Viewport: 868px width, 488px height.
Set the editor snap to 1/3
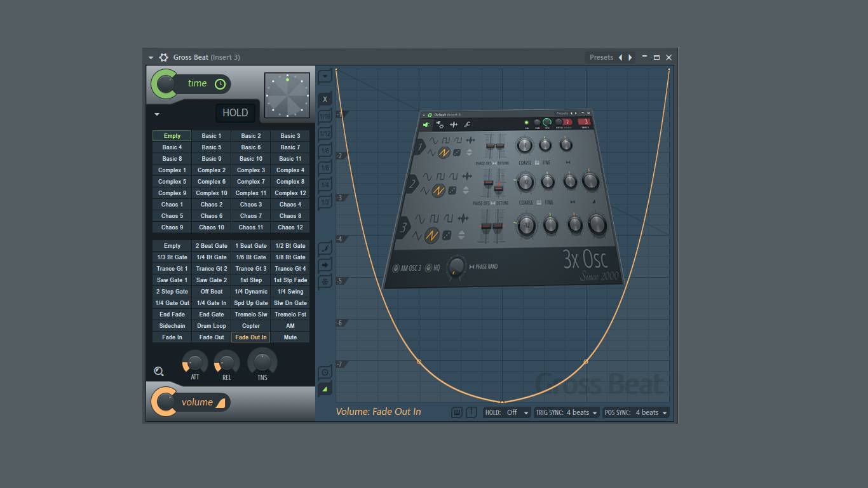point(325,202)
